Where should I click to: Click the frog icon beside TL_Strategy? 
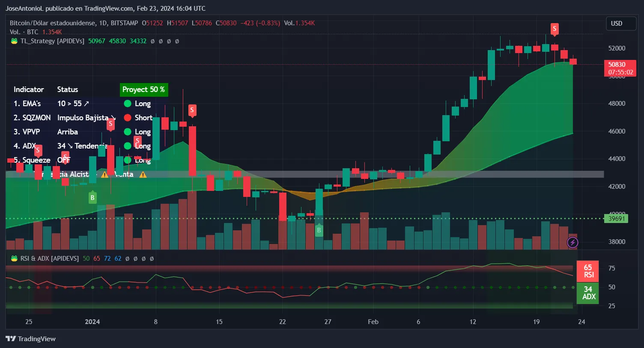click(14, 41)
